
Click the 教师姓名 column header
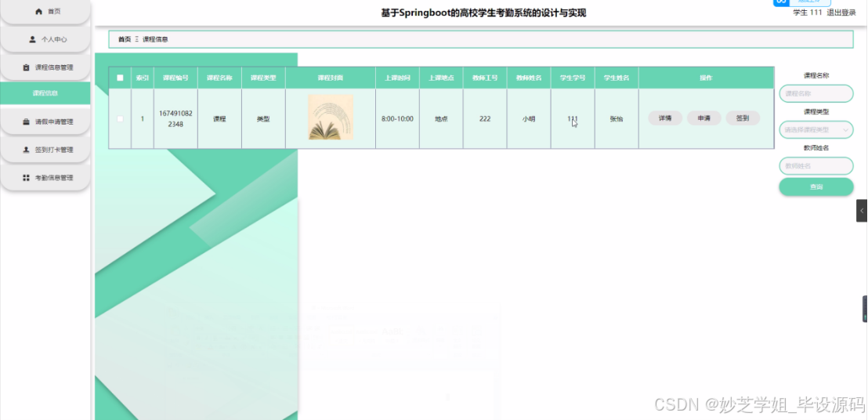[529, 78]
